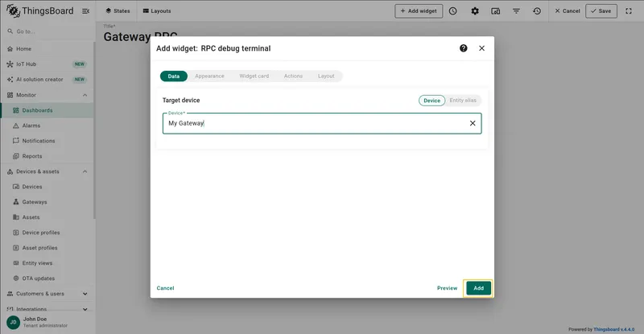Open the Go to search field
This screenshot has height=334, width=644.
pyautogui.click(x=47, y=31)
